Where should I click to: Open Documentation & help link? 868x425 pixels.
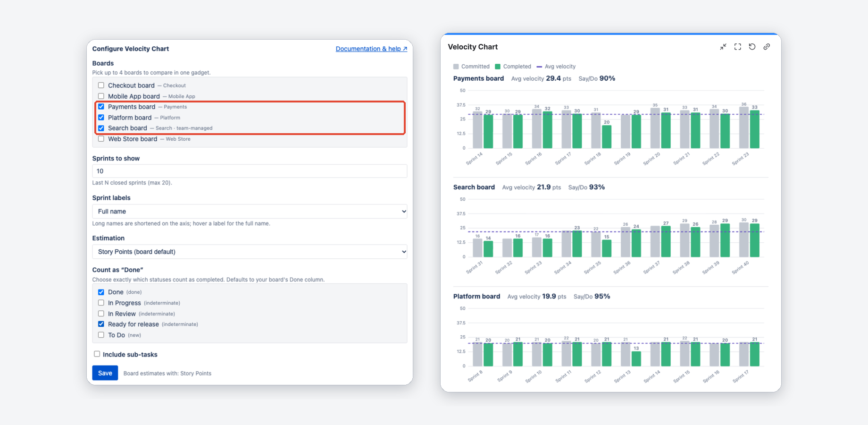pos(371,49)
